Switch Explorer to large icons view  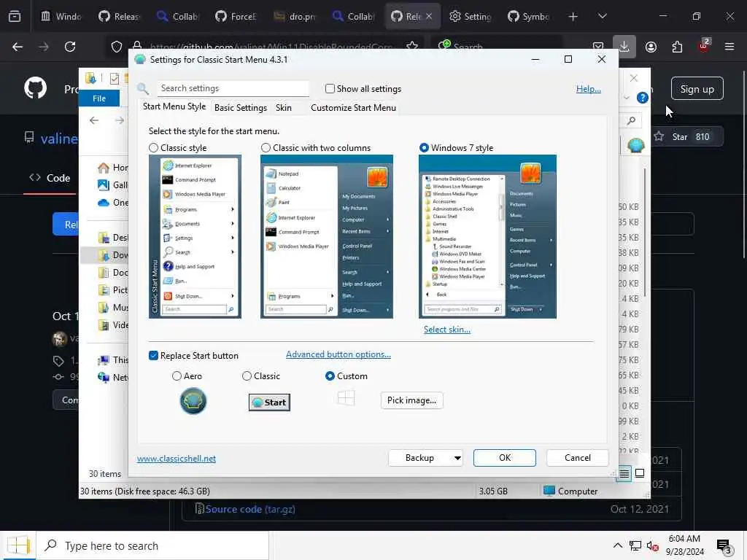click(640, 473)
